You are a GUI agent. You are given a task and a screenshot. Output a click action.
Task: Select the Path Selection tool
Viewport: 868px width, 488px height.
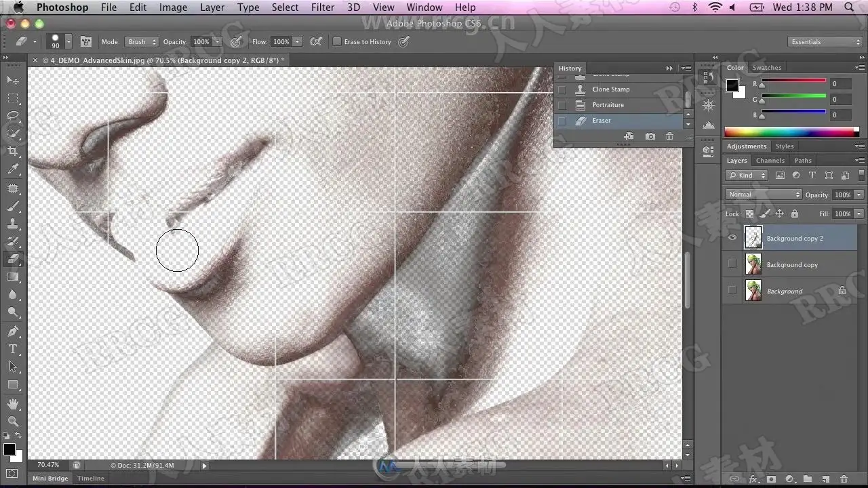click(x=13, y=367)
